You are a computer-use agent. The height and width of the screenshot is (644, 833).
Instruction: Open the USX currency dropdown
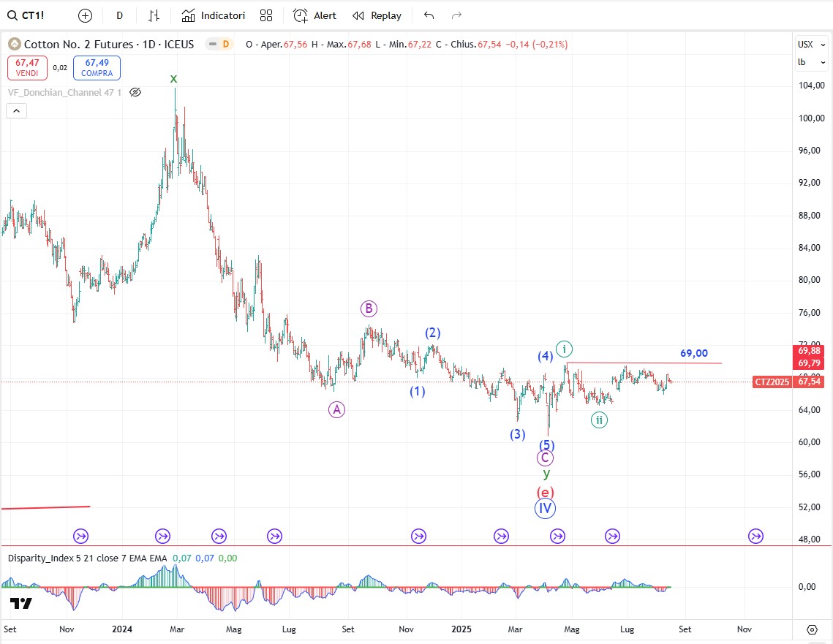[x=805, y=45]
